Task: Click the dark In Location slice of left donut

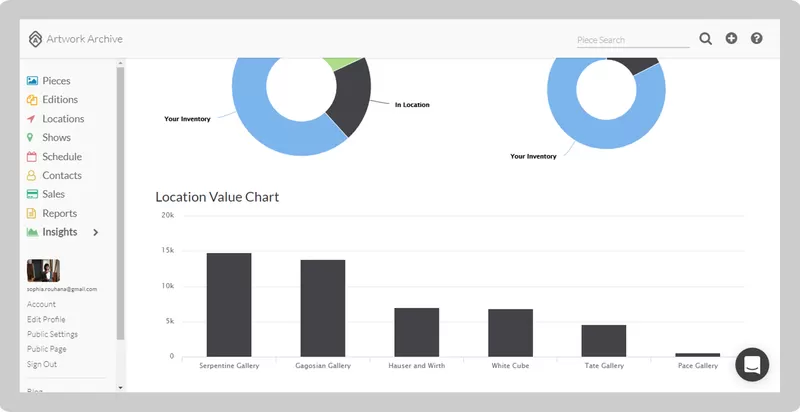Action: point(354,97)
